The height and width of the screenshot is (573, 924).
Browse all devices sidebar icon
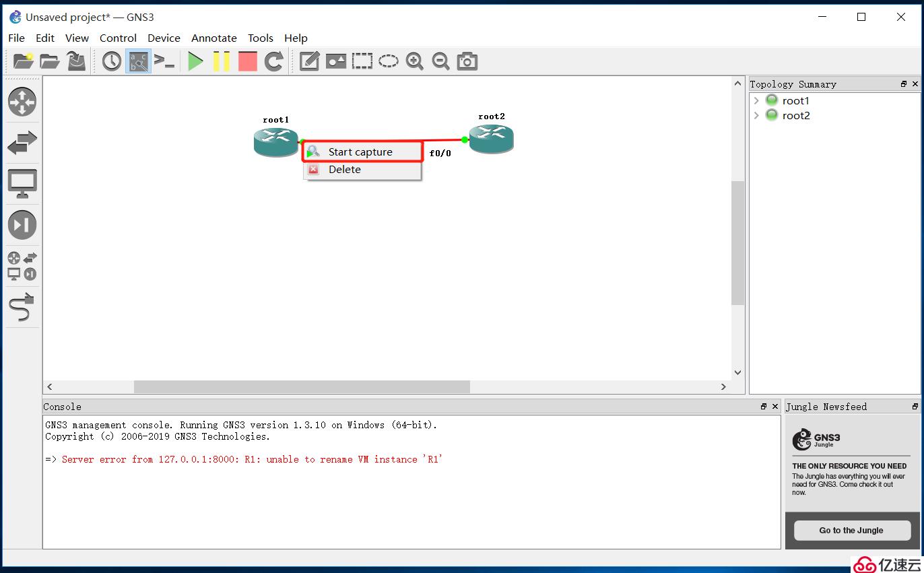tap(22, 266)
